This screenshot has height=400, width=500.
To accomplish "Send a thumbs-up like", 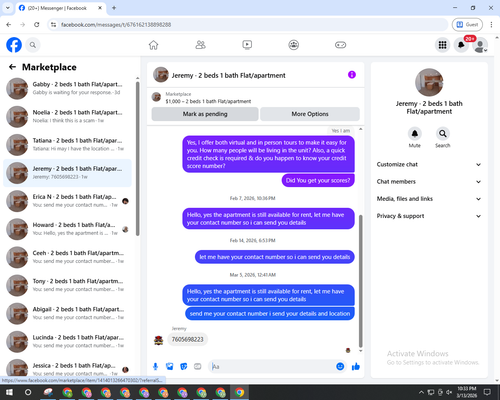I will (356, 367).
